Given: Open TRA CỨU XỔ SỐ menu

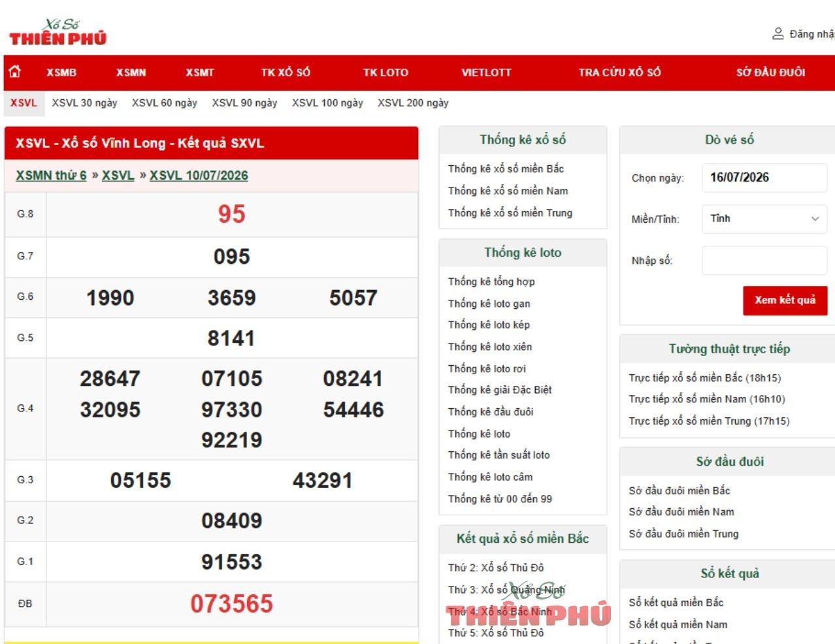Looking at the screenshot, I should [619, 72].
